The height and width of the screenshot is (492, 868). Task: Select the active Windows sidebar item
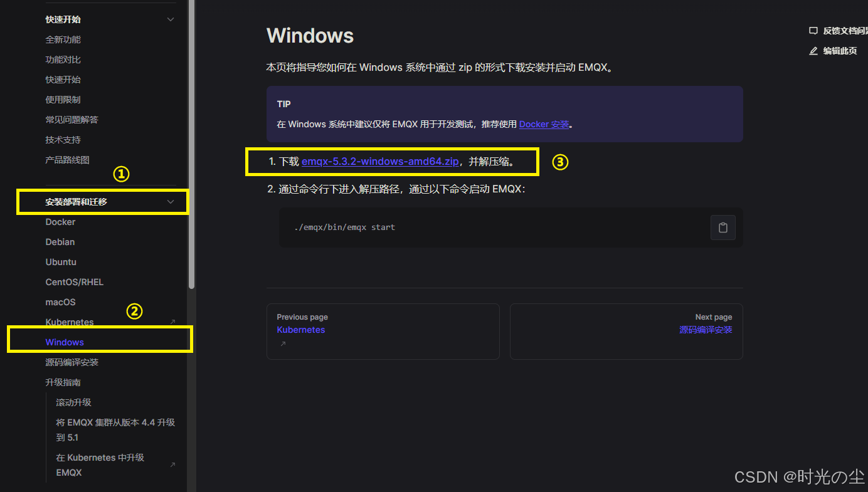point(65,342)
